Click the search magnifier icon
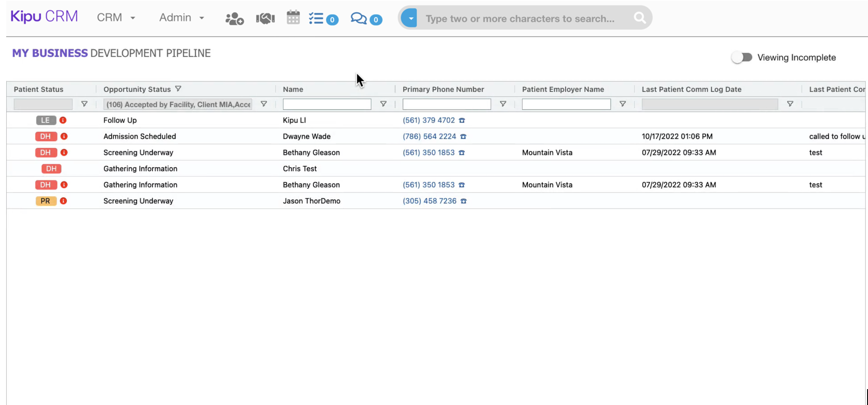Viewport: 868px width, 405px height. pos(639,18)
